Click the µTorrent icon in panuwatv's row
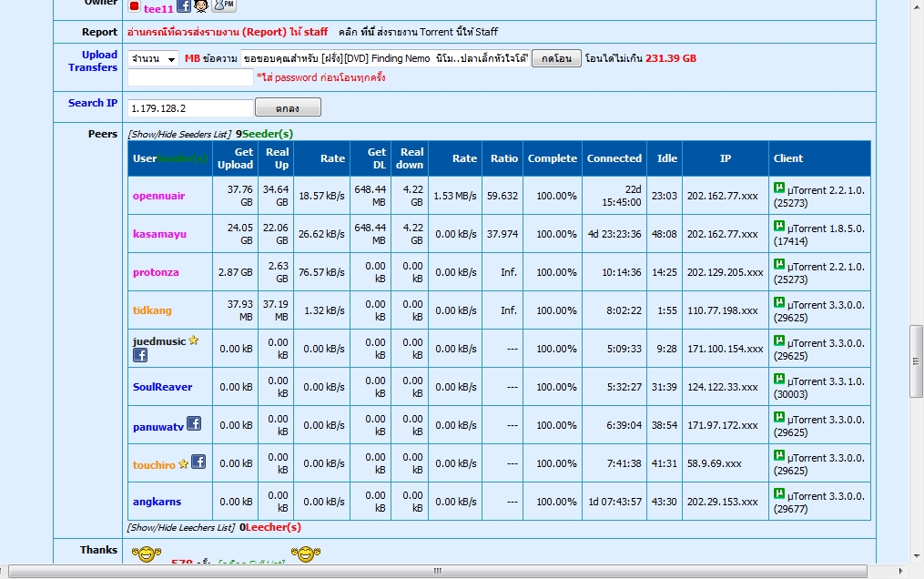The width and height of the screenshot is (924, 579). 779,418
